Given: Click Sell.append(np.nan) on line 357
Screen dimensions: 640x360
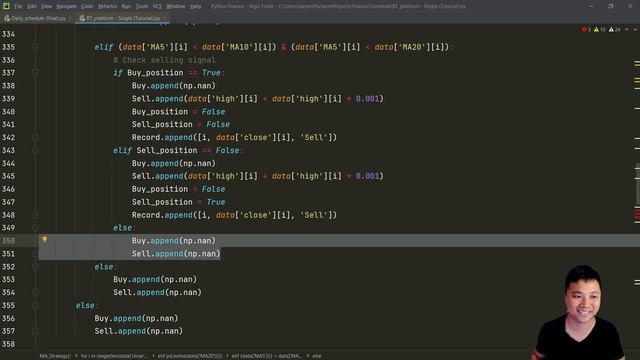Looking at the screenshot, I should [139, 331].
